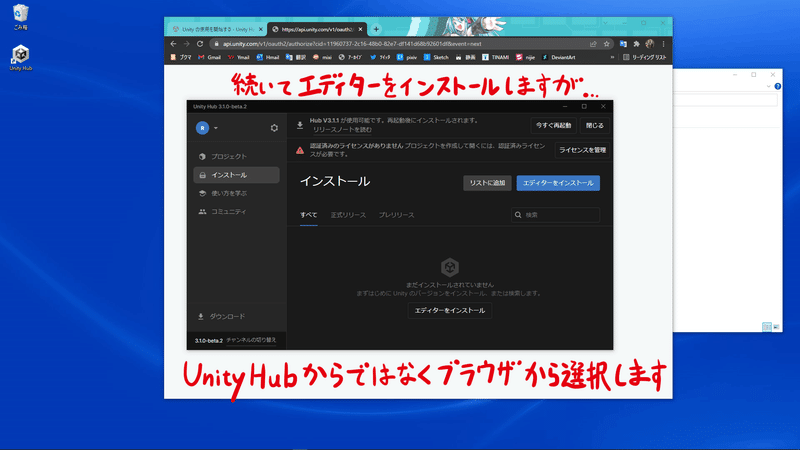Click translate extension icon in toolbar
This screenshot has height=450, width=800.
pyautogui.click(x=623, y=44)
